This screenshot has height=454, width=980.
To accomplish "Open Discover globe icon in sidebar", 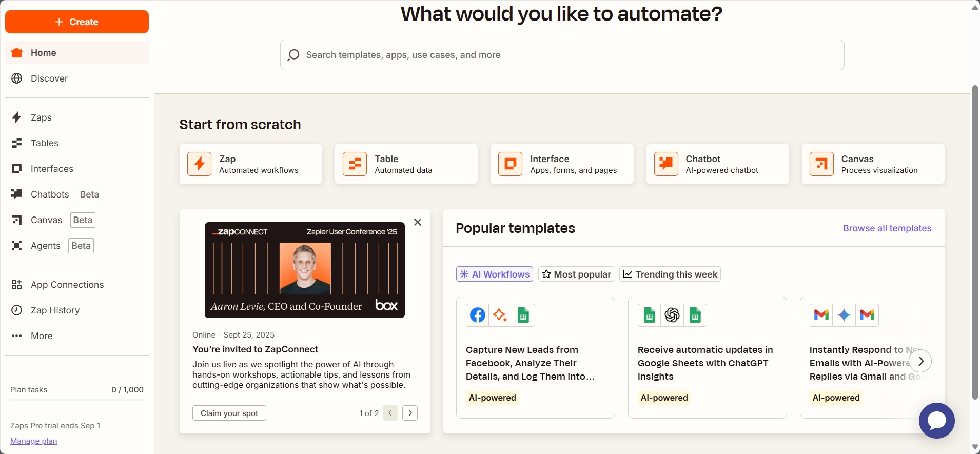I will (17, 78).
